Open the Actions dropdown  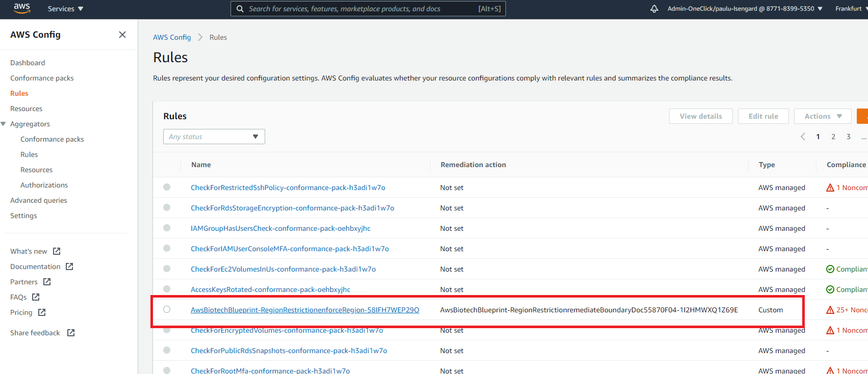point(823,116)
